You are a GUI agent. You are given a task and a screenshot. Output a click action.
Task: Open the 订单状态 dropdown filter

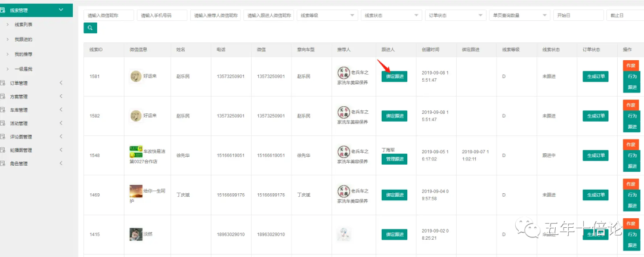[x=456, y=15]
